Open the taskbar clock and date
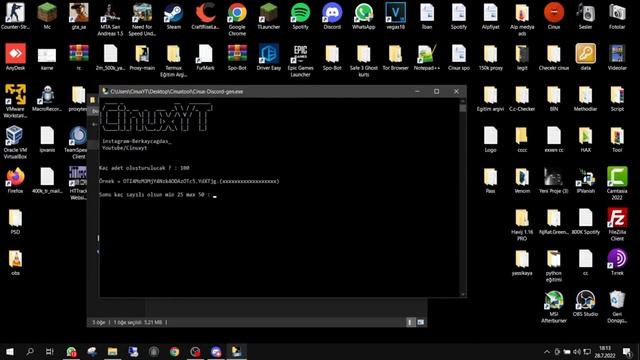The height and width of the screenshot is (360, 640). click(x=605, y=351)
